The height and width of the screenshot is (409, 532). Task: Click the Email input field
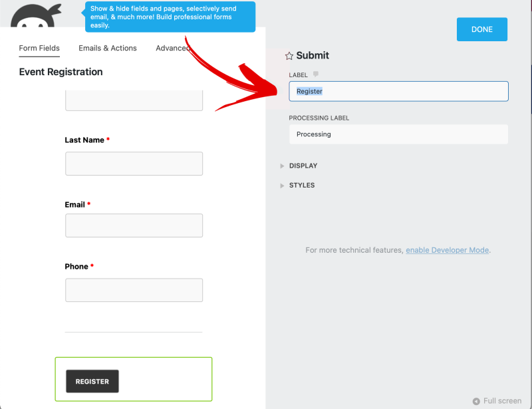pos(133,225)
